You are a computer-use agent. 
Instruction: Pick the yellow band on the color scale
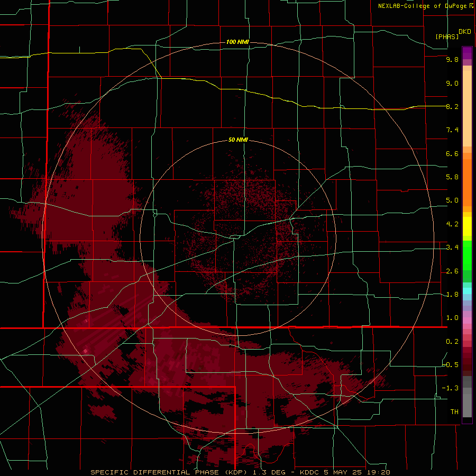(467, 226)
